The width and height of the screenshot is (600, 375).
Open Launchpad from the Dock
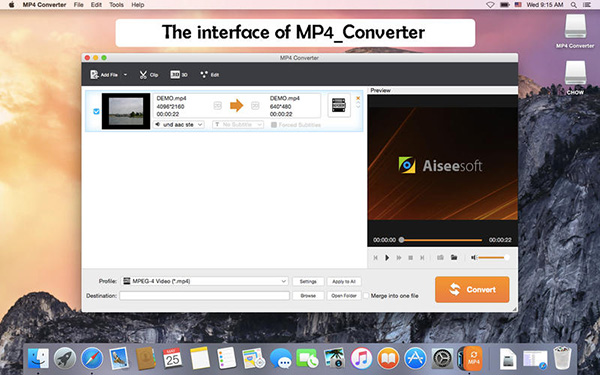[65, 359]
